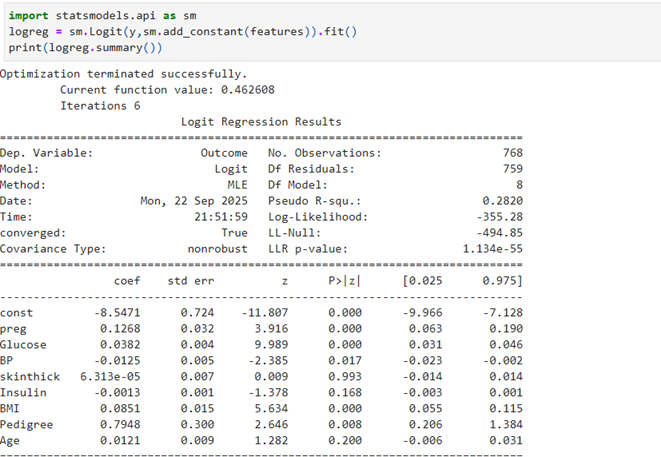Image resolution: width=661 pixels, height=457 pixels.
Task: Click the Insulin row label
Action: coord(26,392)
